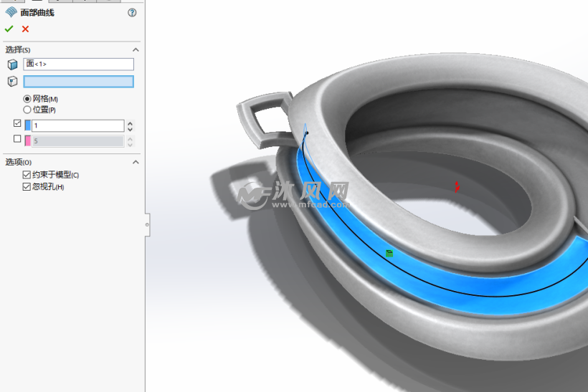588x392 pixels.
Task: Click the panel collapse handle on divider
Action: [148, 225]
